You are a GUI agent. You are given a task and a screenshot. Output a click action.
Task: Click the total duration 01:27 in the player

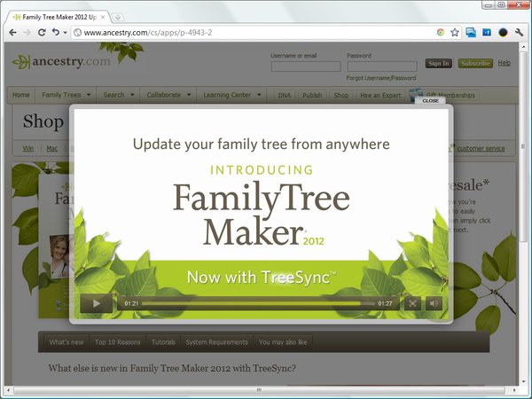tap(385, 303)
